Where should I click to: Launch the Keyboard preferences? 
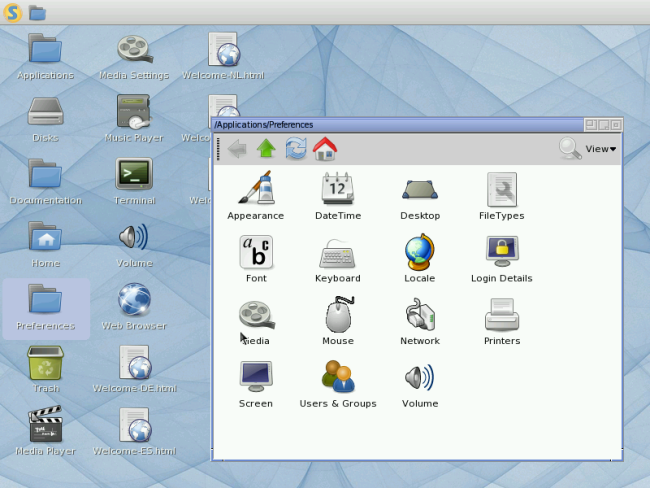coord(338,252)
